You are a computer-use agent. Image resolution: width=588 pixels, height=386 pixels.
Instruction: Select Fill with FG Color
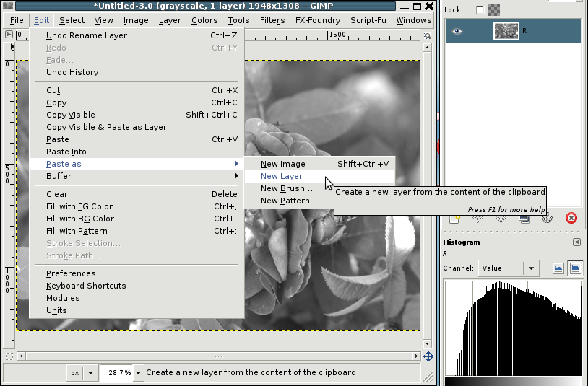click(x=137, y=206)
